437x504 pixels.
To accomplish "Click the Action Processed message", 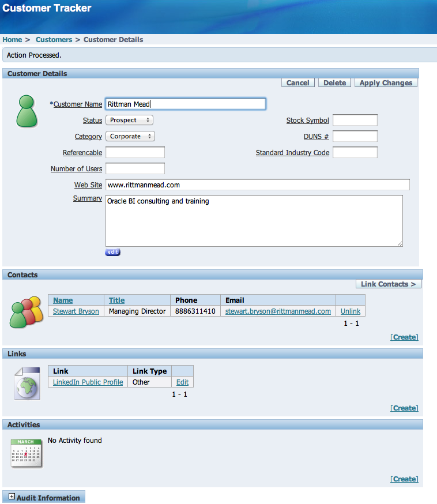I will tap(34, 55).
